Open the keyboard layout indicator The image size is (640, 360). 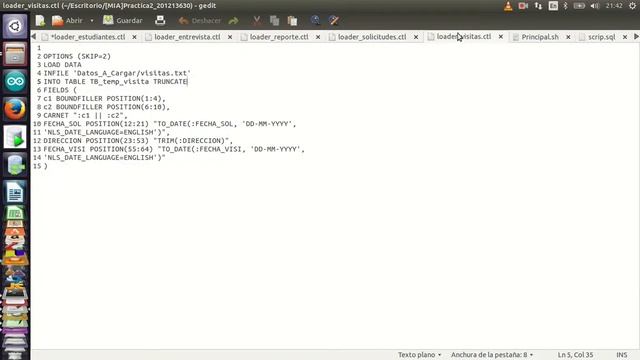click(553, 6)
